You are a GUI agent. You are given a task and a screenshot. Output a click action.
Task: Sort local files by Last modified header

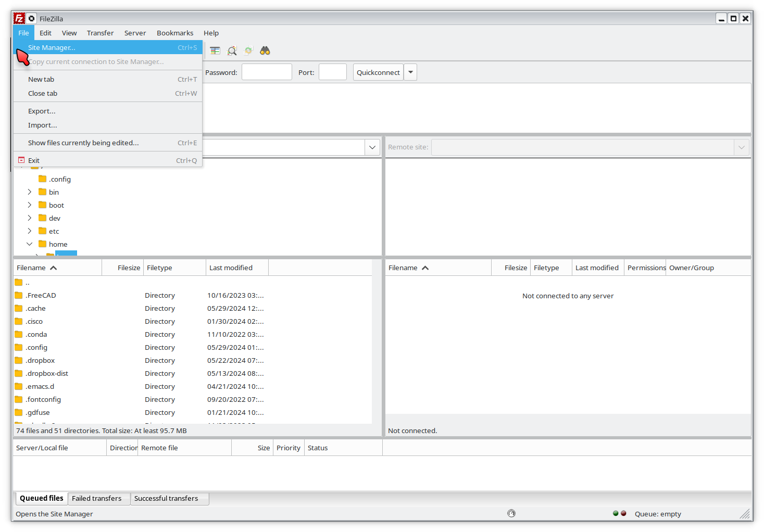coord(237,268)
